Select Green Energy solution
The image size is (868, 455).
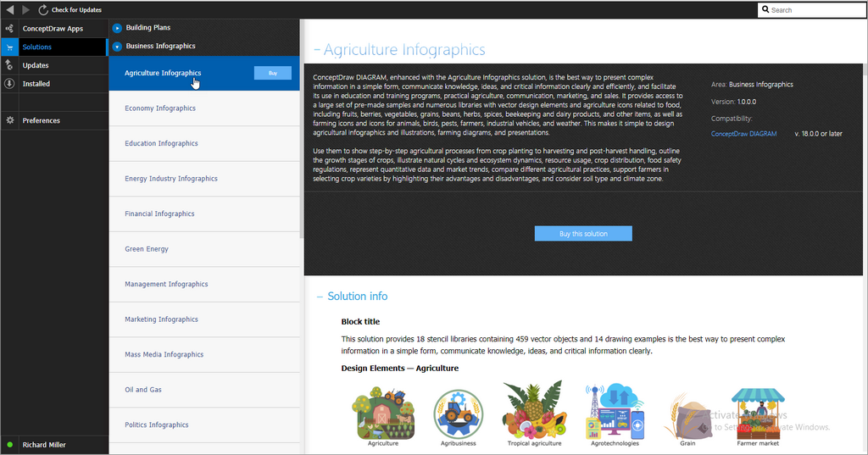tap(204, 249)
